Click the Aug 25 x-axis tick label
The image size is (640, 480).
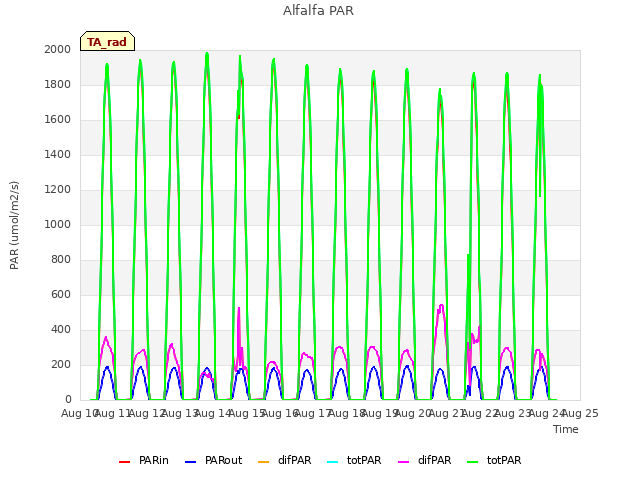point(580,413)
